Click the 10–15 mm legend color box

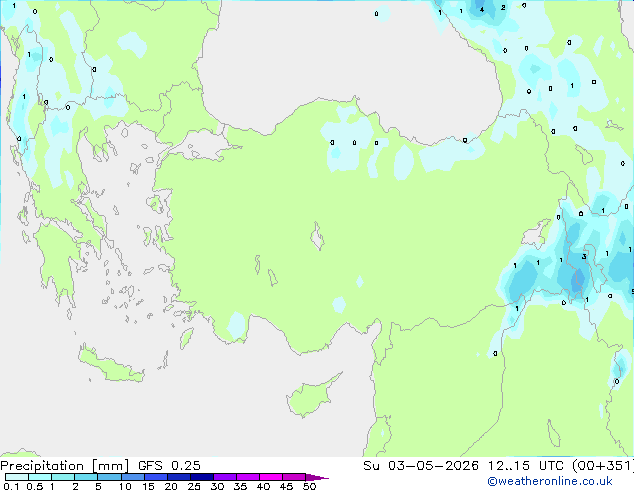(x=132, y=477)
